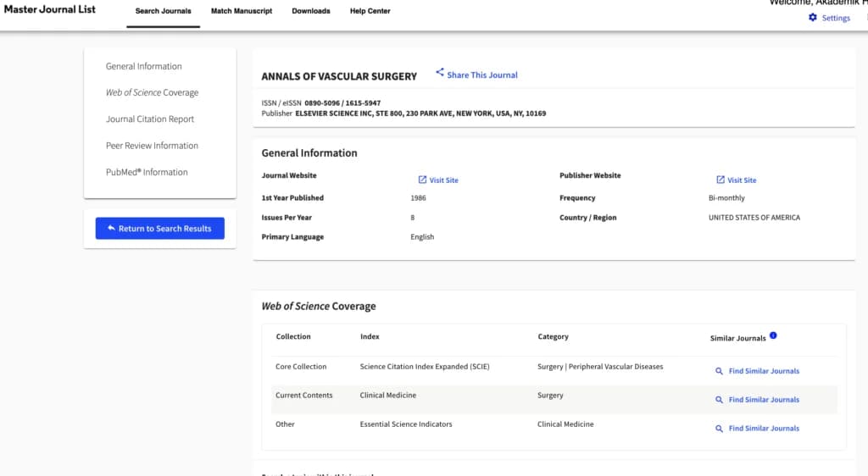The image size is (868, 476).
Task: Click the Master Journal List logo
Action: pyautogui.click(x=50, y=9)
